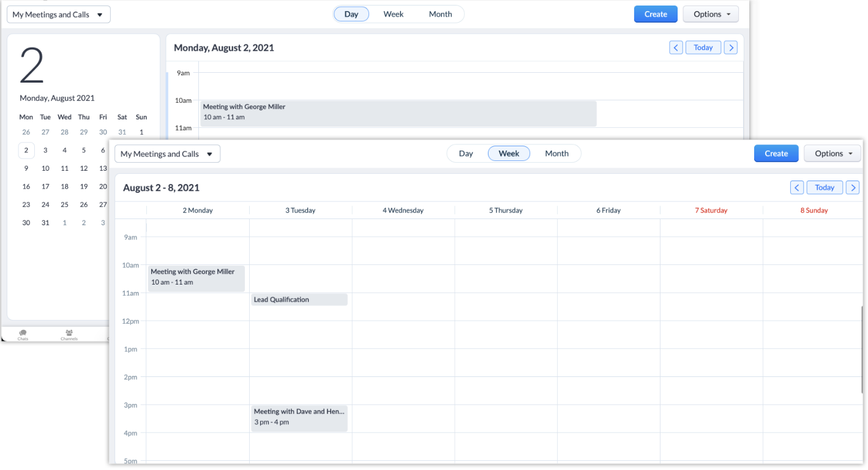868x470 pixels.
Task: Pick August 9 in the mini calendar
Action: coord(26,168)
